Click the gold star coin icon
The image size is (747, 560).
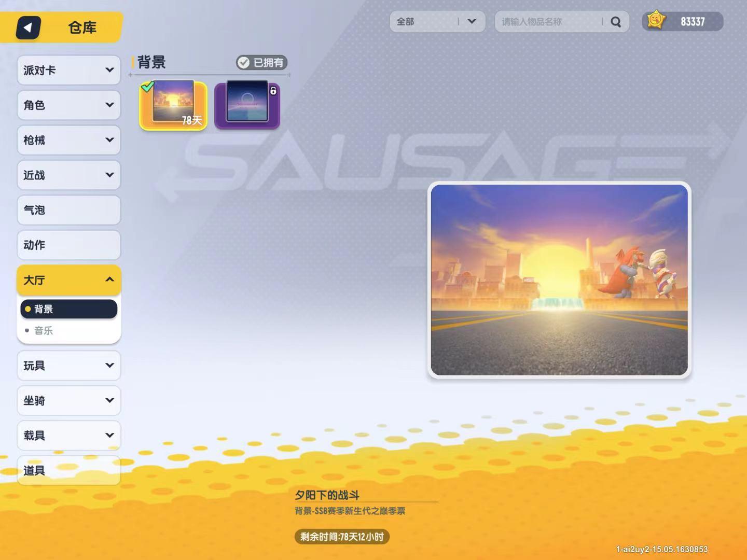pos(656,21)
